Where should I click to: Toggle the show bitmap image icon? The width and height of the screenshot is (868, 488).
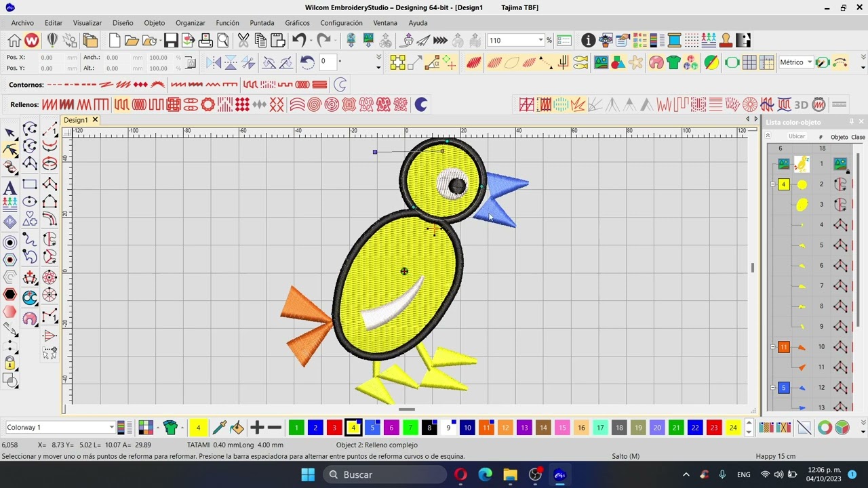(x=601, y=63)
